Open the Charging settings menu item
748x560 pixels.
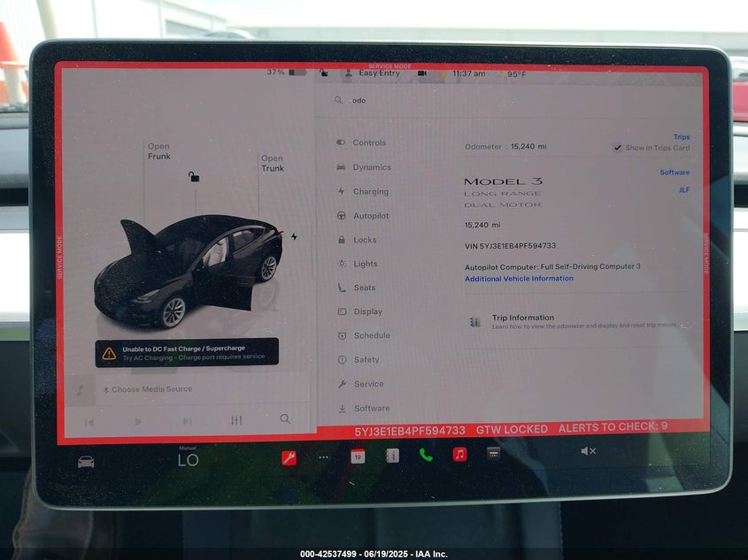click(x=370, y=191)
